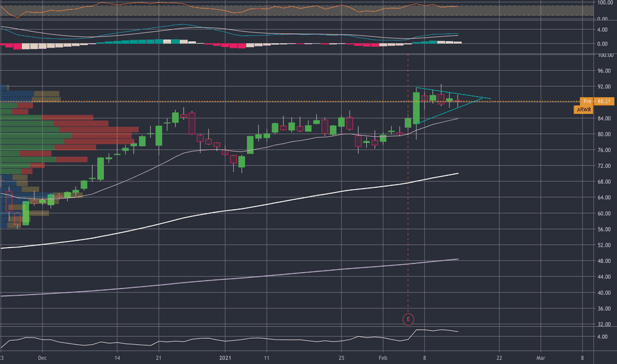This screenshot has height=364, width=617.
Task: Click the '25' date axis label
Action: click(341, 358)
